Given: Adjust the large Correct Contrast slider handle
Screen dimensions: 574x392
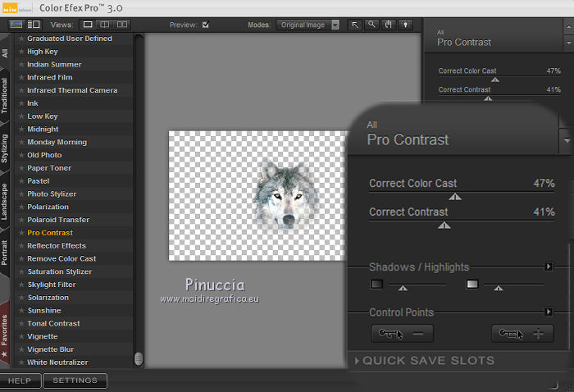Looking at the screenshot, I should [444, 226].
